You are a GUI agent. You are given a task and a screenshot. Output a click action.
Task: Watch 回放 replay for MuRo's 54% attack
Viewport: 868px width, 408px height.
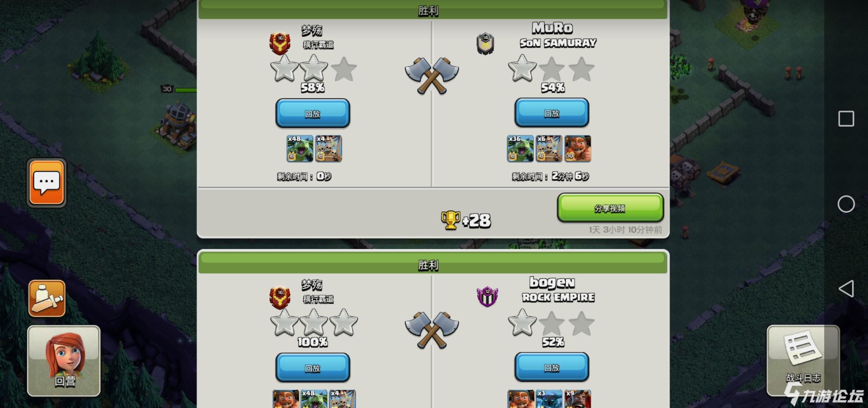[552, 113]
